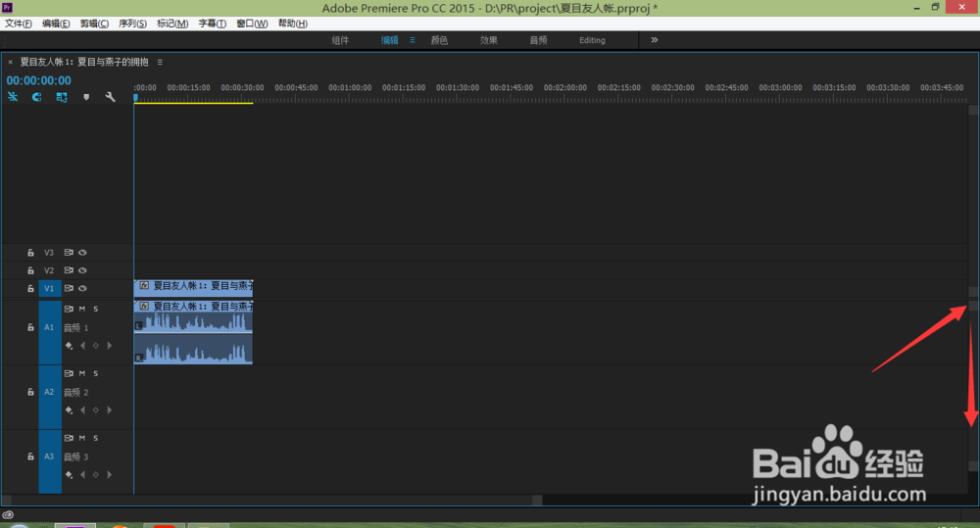Open the 序列(S) menu

coord(132,24)
